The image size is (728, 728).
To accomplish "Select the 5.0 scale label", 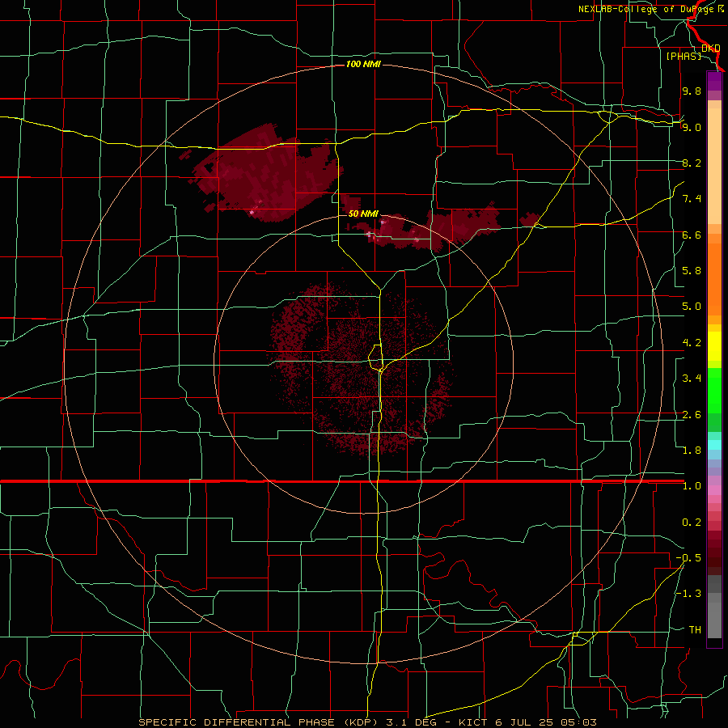I will point(692,307).
